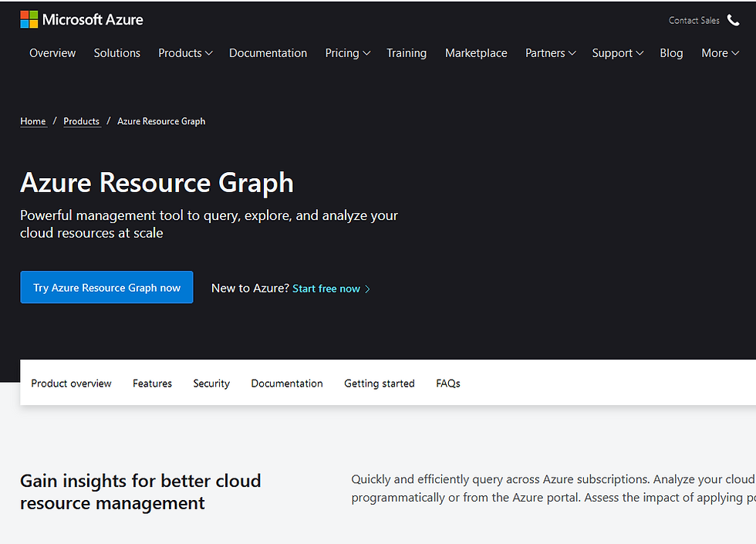Click the Powerful management tool subtitle text
This screenshot has height=544, width=756.
tap(209, 225)
